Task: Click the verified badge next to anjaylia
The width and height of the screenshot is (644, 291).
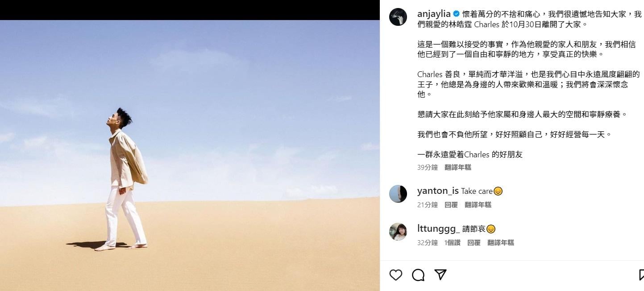Action: tap(456, 14)
